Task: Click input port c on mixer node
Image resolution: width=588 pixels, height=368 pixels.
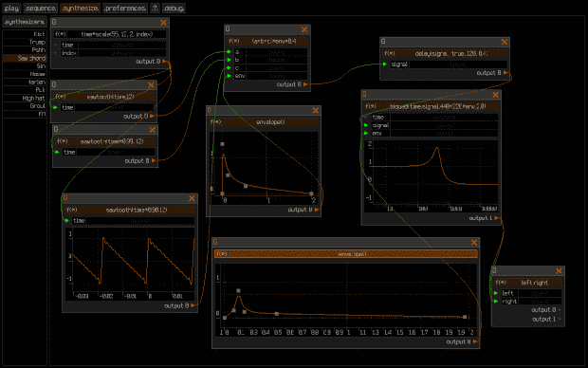Action: [229, 68]
